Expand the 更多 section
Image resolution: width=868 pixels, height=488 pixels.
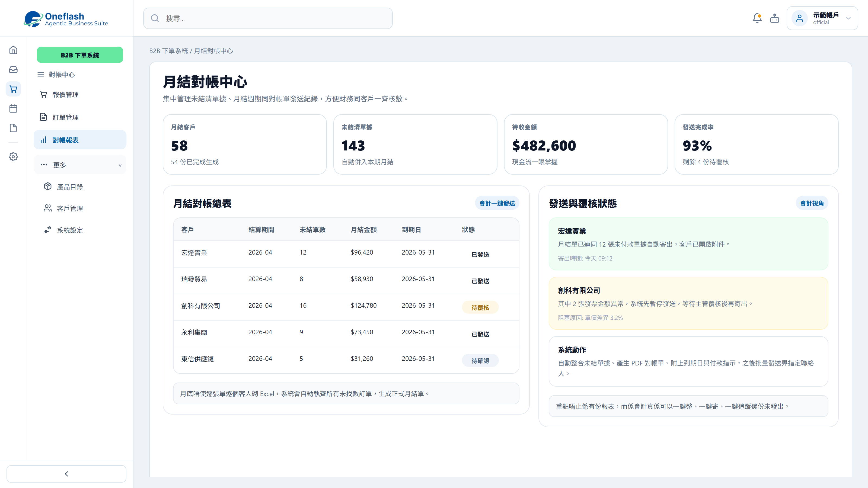tap(80, 165)
